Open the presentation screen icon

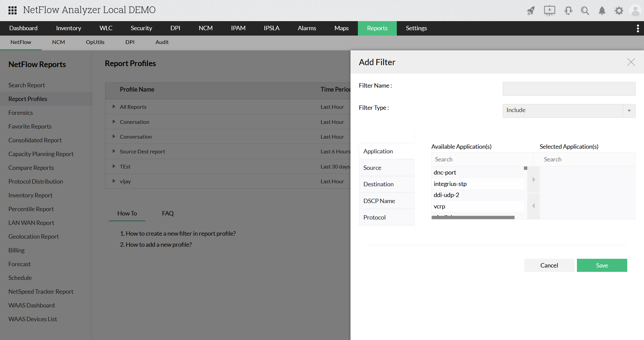point(549,11)
